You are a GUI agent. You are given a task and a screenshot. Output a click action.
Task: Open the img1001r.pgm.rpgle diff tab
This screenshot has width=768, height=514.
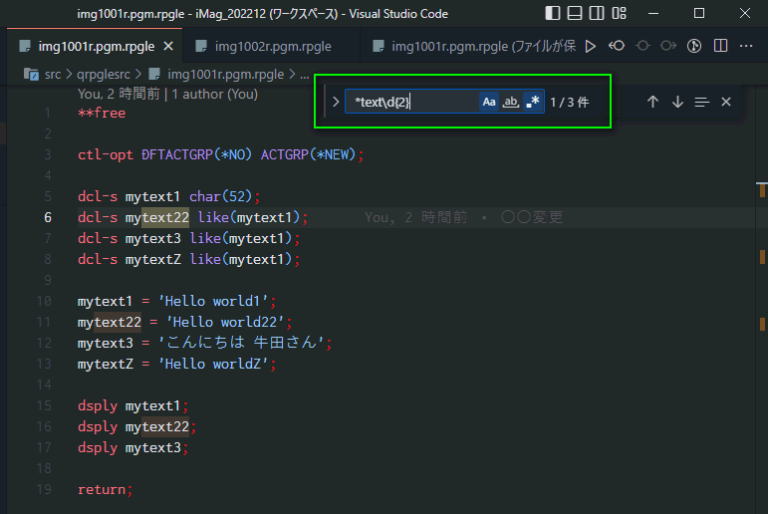(474, 46)
